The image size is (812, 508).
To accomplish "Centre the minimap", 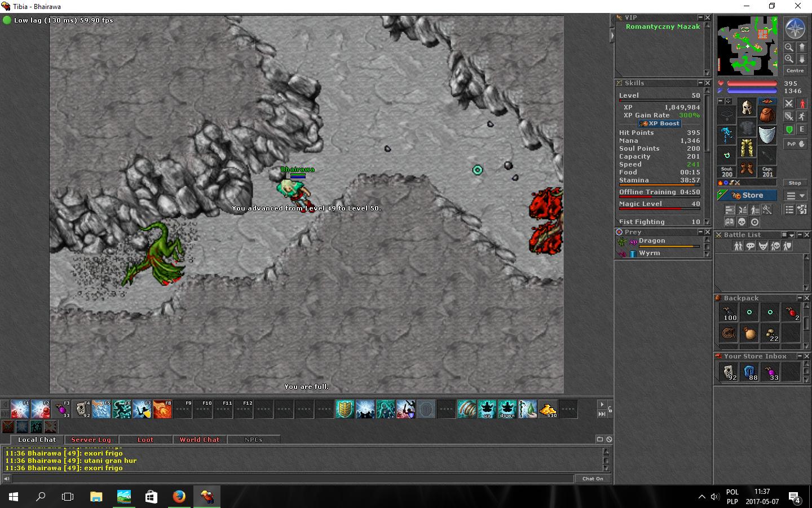I will (795, 71).
